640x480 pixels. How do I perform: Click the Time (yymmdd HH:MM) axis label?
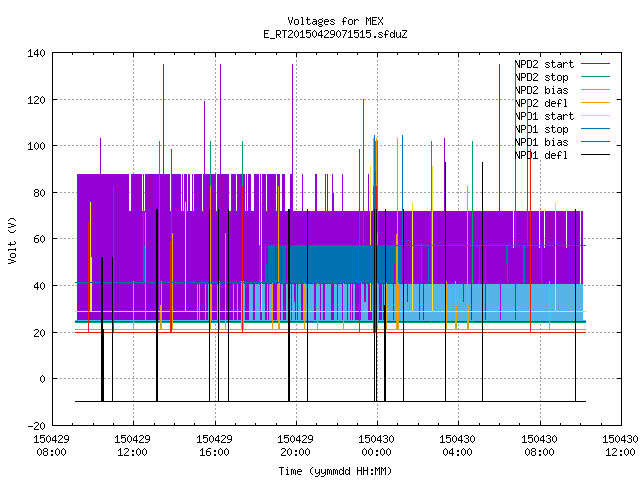pos(335,471)
